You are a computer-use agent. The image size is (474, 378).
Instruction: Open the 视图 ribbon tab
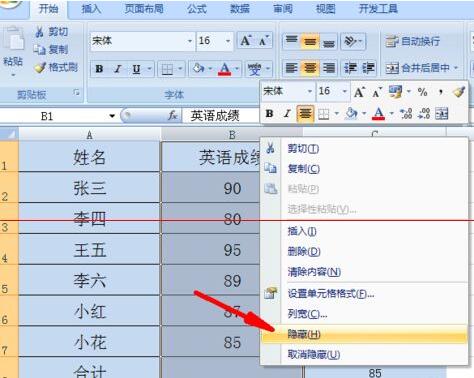(326, 9)
